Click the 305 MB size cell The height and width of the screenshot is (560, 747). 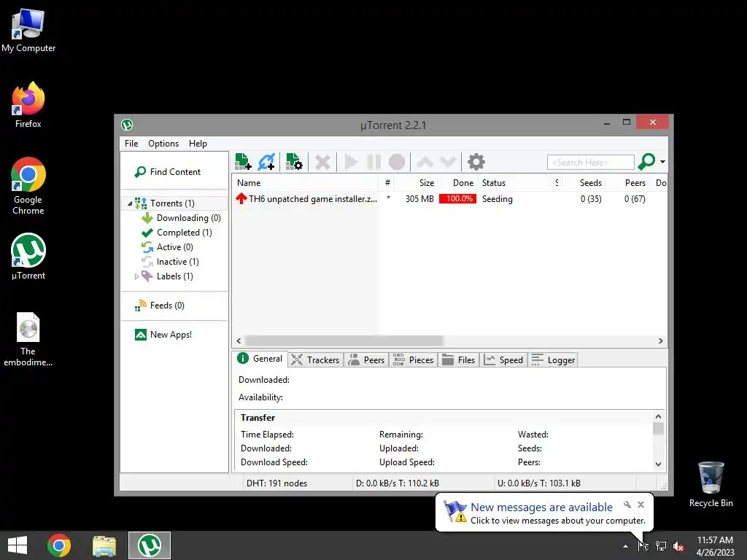419,199
